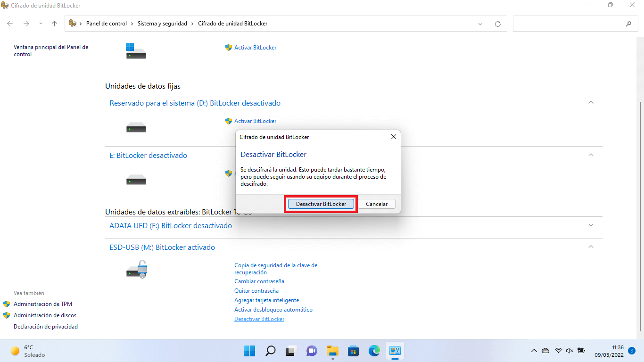
Task: Select Cifrado de unidad BitLocker breadcrumb
Action: pyautogui.click(x=232, y=24)
